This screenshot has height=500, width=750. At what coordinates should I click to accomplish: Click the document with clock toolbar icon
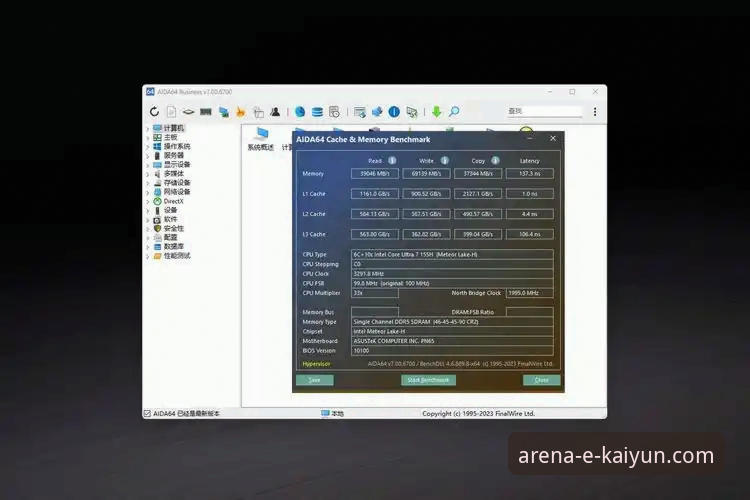pos(334,112)
